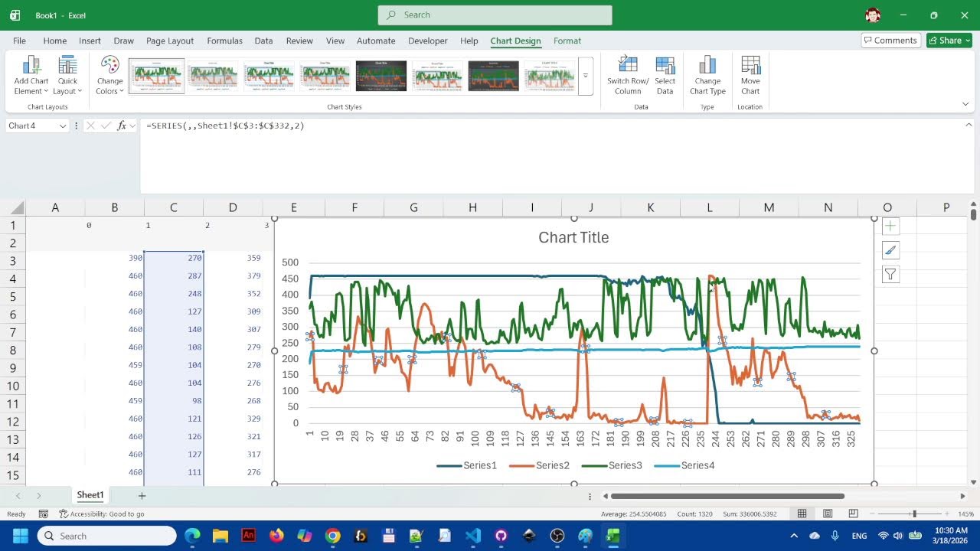
Task: Collapse the ribbon with the chevron
Action: (965, 105)
